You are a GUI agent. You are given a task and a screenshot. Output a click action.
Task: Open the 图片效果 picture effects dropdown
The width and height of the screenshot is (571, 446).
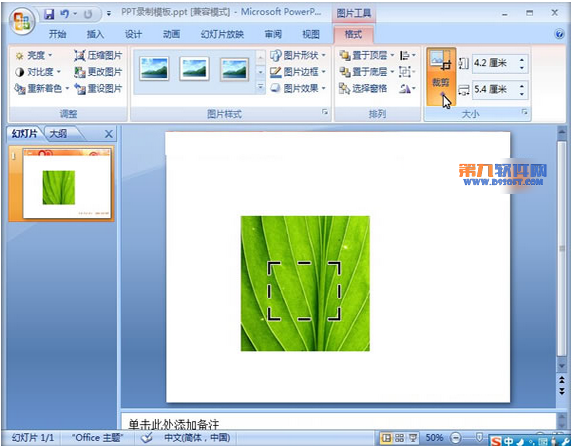[298, 88]
